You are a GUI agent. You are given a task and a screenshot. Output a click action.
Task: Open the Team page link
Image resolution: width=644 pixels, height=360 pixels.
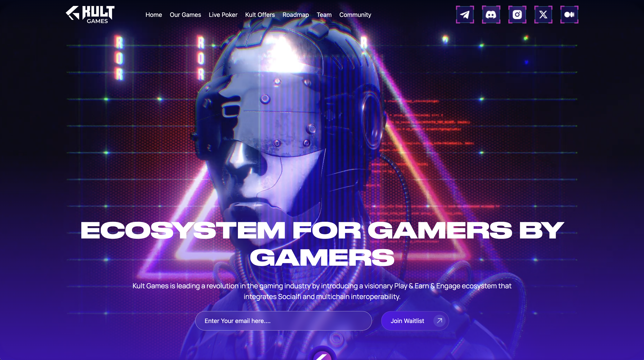324,15
